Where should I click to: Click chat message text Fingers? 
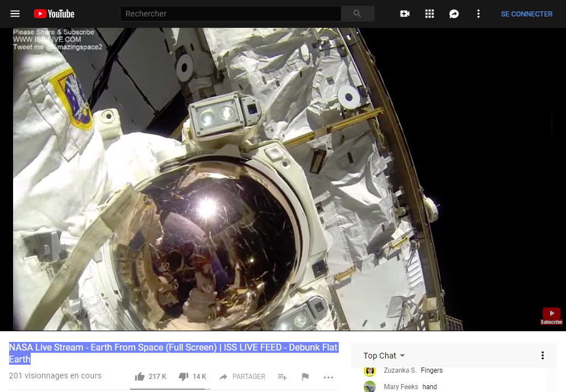click(432, 370)
